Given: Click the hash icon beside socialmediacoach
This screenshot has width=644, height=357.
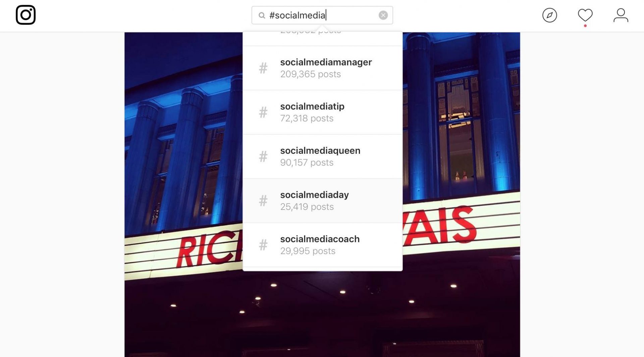Looking at the screenshot, I should point(263,245).
